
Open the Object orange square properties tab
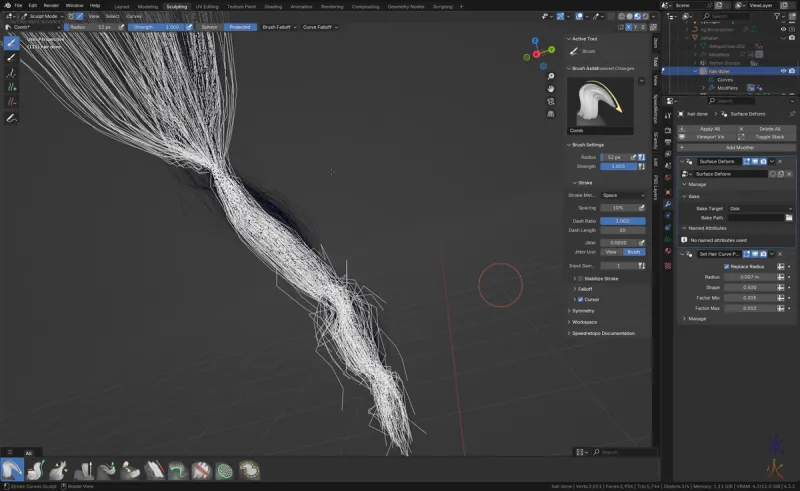pyautogui.click(x=668, y=192)
